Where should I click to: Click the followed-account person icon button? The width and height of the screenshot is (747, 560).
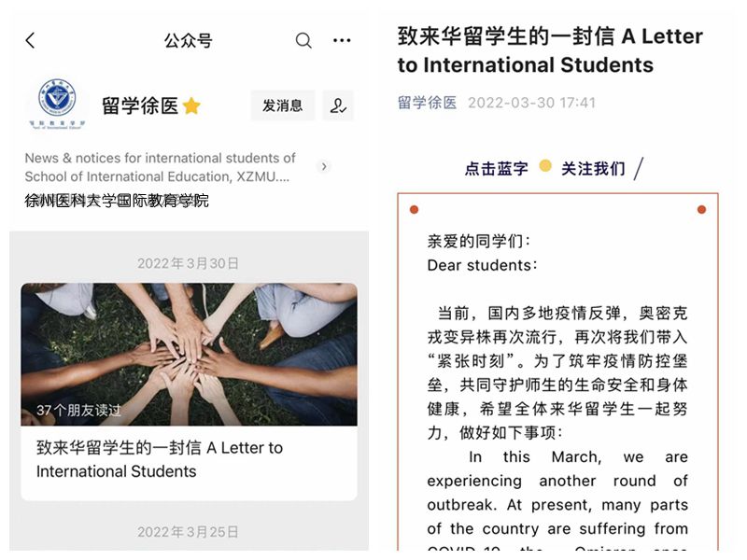tap(338, 105)
